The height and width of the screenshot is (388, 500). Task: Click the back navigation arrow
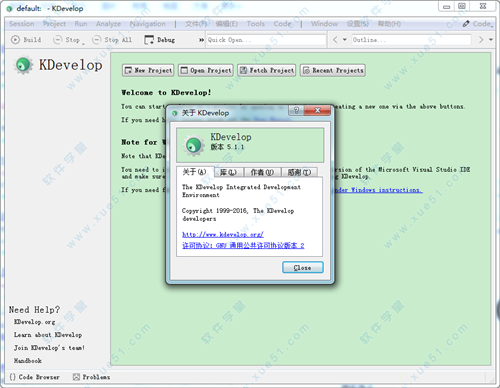pos(335,40)
